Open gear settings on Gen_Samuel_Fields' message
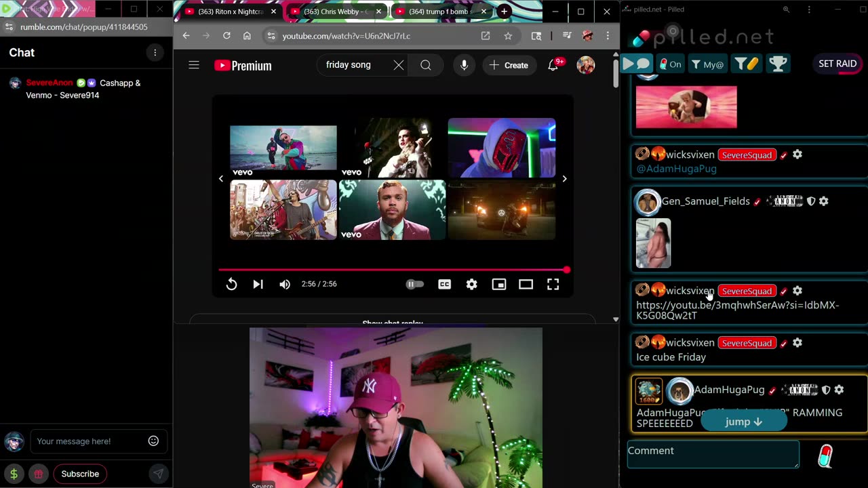 point(824,201)
